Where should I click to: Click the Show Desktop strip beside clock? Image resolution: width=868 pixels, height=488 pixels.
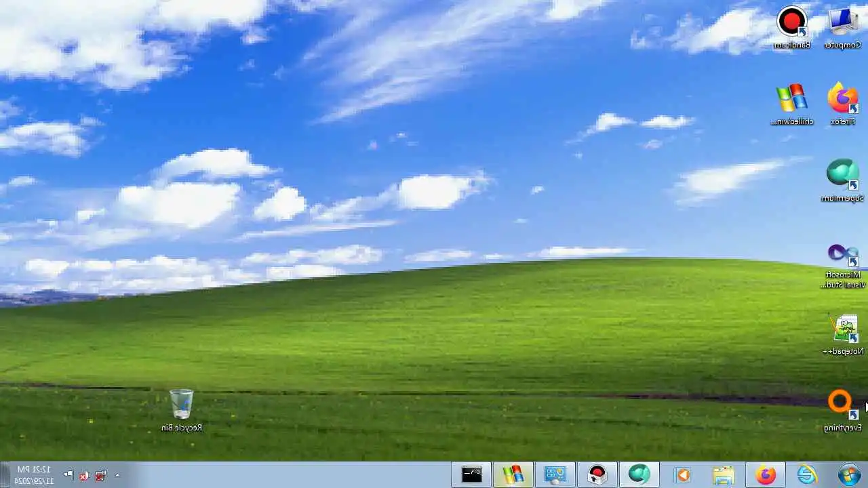pos(4,474)
